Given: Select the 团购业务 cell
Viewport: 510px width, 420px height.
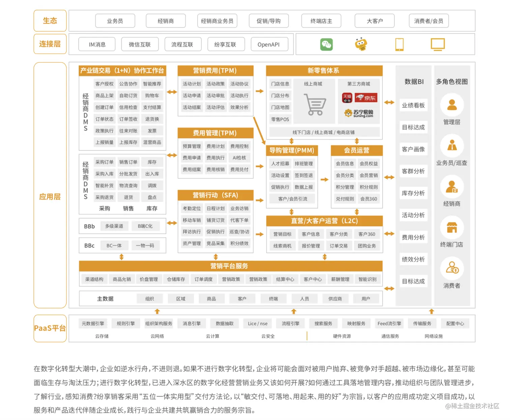Looking at the screenshot, I should click(367, 246).
